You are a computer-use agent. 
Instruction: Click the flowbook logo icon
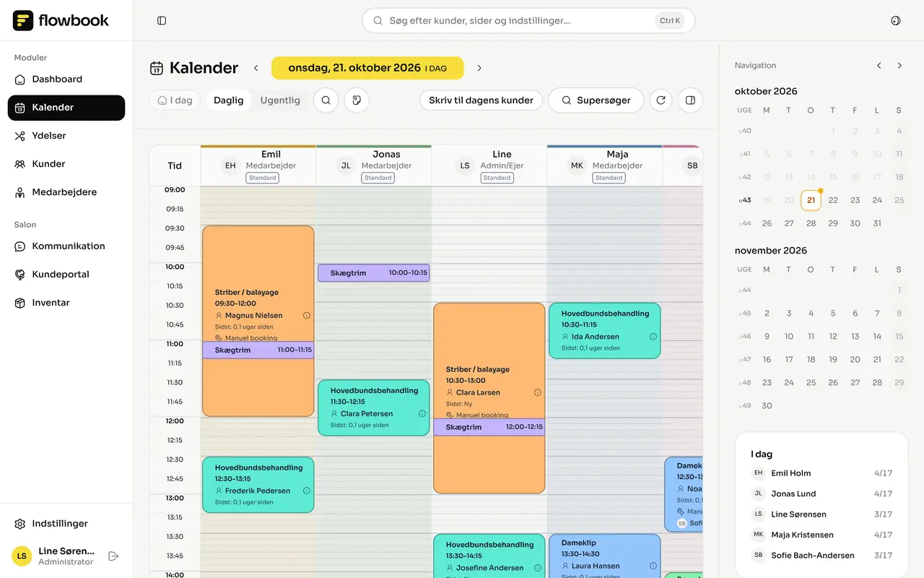[x=23, y=20]
